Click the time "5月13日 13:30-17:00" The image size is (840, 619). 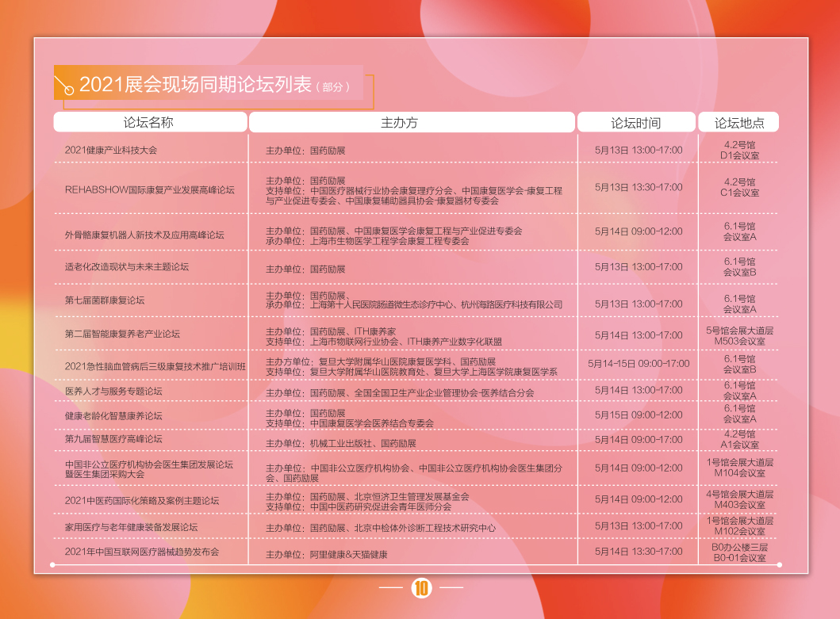(x=639, y=187)
